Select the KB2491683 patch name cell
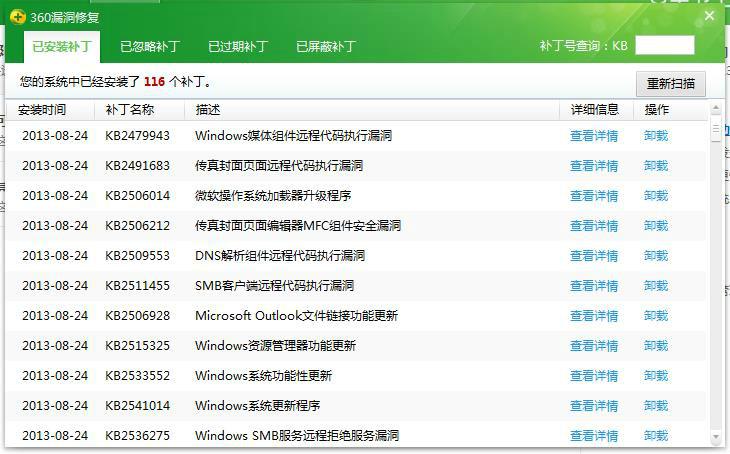 (x=137, y=166)
